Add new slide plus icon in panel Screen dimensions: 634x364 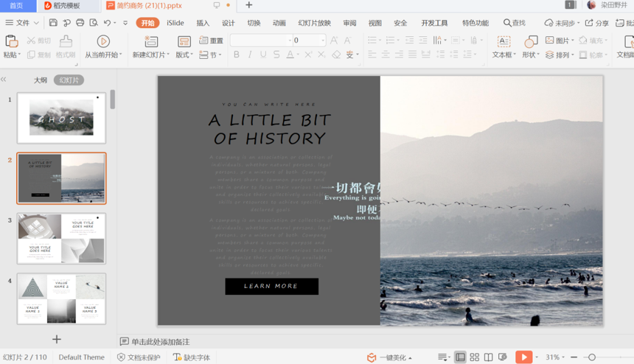pyautogui.click(x=57, y=339)
